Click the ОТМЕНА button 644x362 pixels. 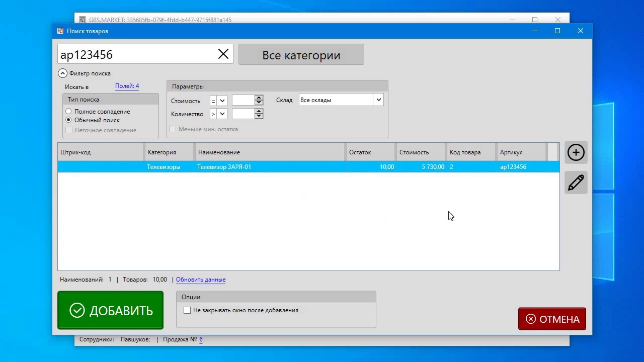552,319
